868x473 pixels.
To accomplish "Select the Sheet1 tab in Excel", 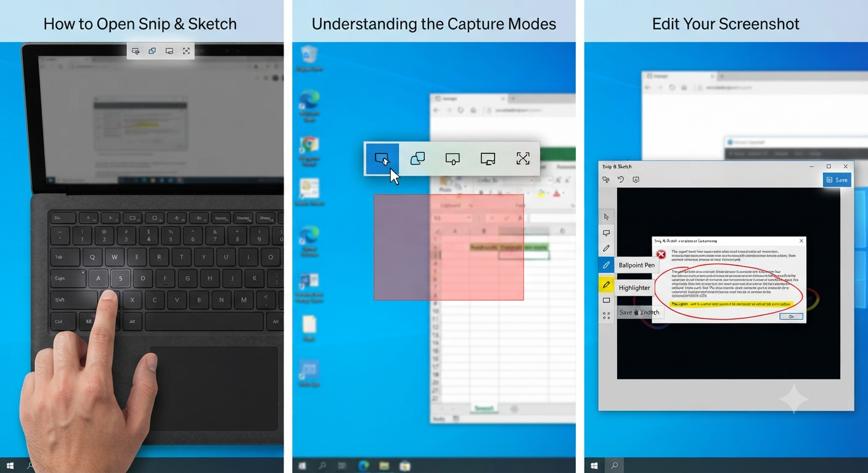I will click(485, 408).
